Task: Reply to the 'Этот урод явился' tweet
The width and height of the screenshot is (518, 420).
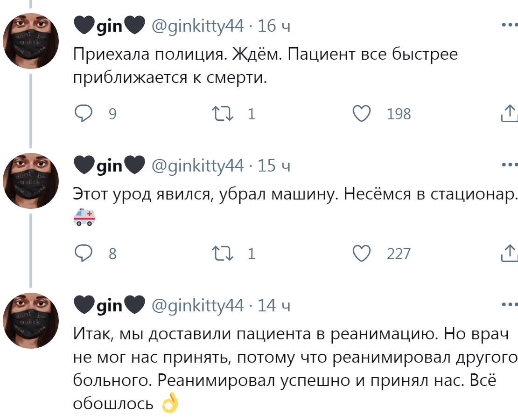Action: coord(84,254)
